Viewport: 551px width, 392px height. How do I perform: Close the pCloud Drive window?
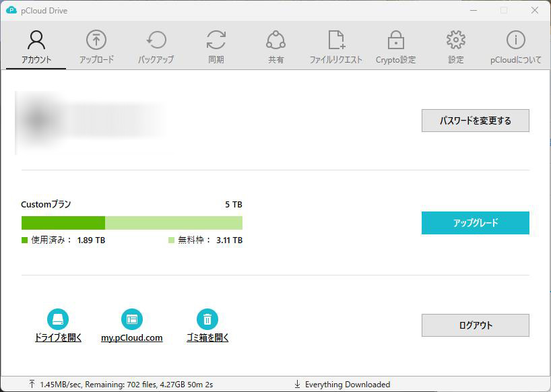coord(534,11)
